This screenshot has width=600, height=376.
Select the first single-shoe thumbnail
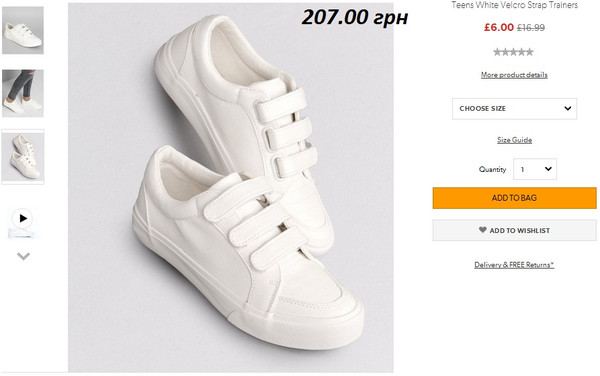(x=23, y=30)
